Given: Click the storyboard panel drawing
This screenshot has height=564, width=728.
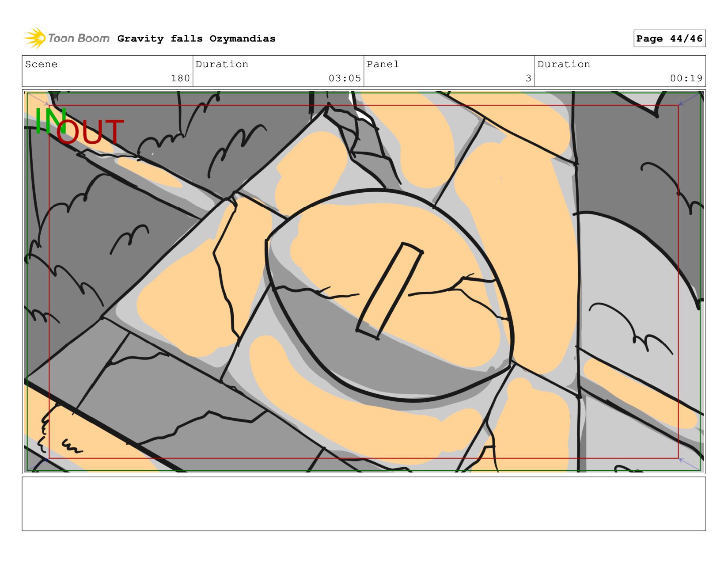Looking at the screenshot, I should 364,282.
